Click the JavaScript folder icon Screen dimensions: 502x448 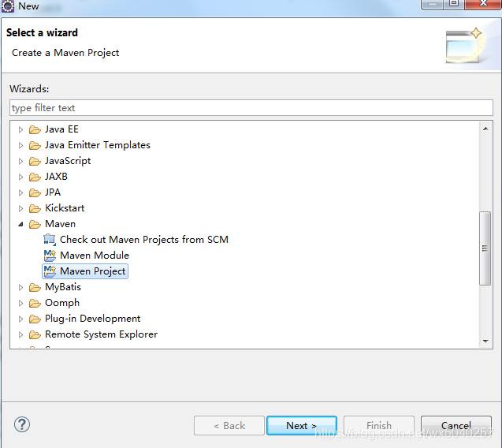35,161
